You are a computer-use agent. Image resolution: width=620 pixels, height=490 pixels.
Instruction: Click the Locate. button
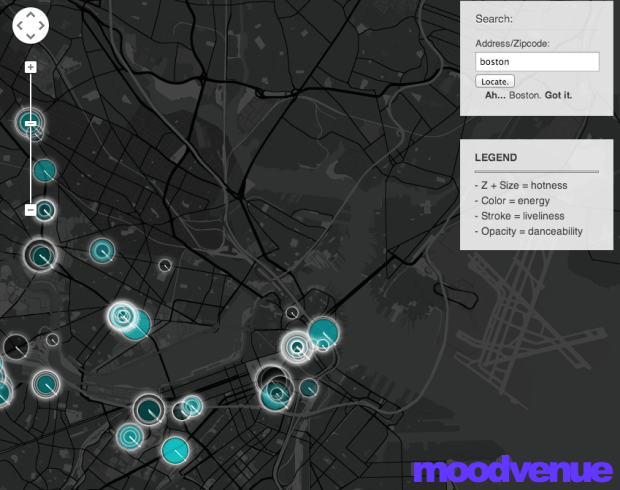tap(495, 81)
